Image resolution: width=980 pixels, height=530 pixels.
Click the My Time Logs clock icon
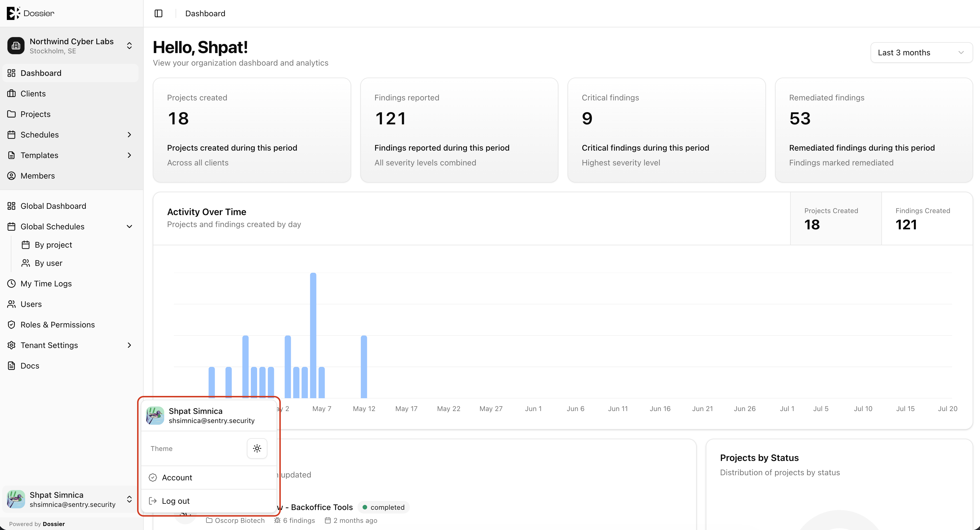point(11,284)
